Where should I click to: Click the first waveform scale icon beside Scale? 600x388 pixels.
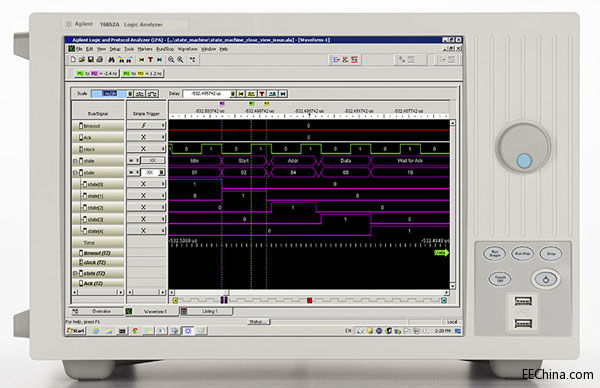[140, 94]
